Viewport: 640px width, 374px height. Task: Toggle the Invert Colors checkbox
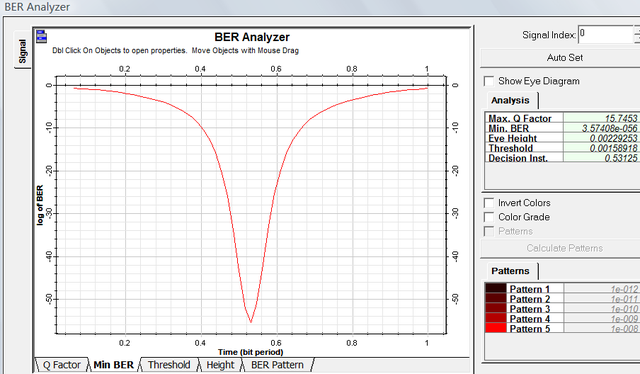pyautogui.click(x=489, y=203)
